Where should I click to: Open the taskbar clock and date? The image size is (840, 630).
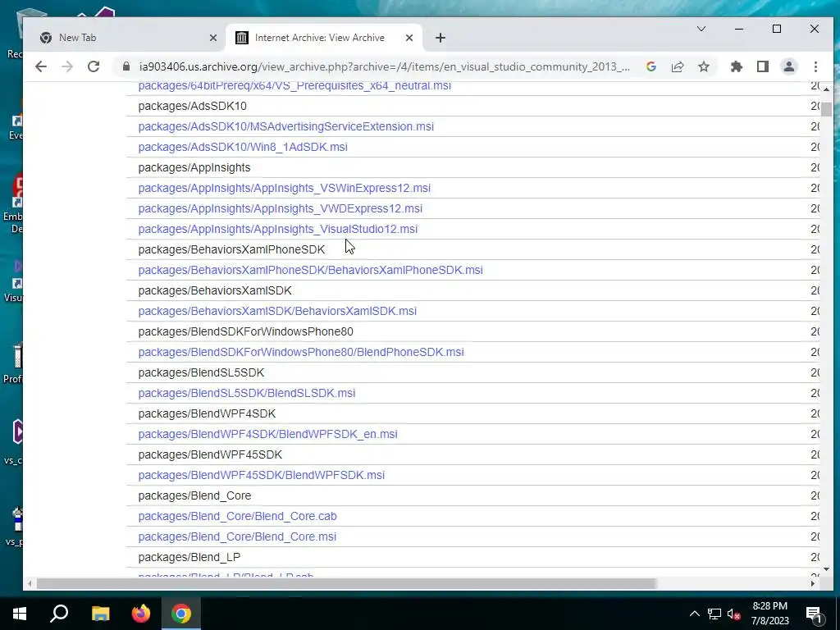pyautogui.click(x=769, y=614)
